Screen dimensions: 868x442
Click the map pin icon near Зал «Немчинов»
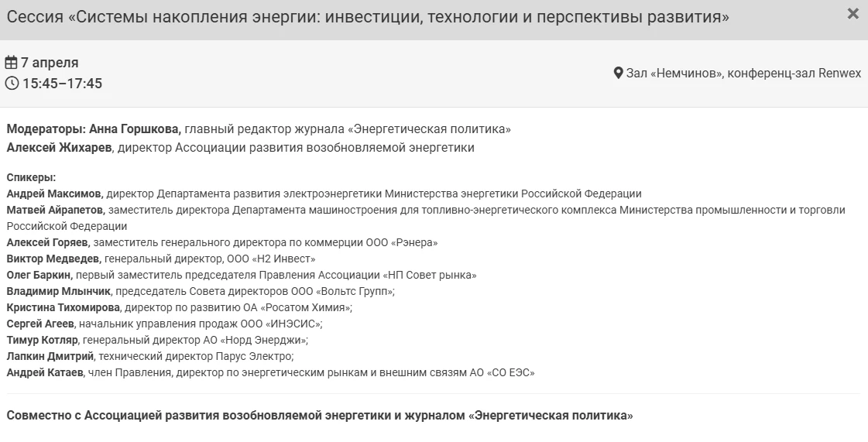point(618,74)
